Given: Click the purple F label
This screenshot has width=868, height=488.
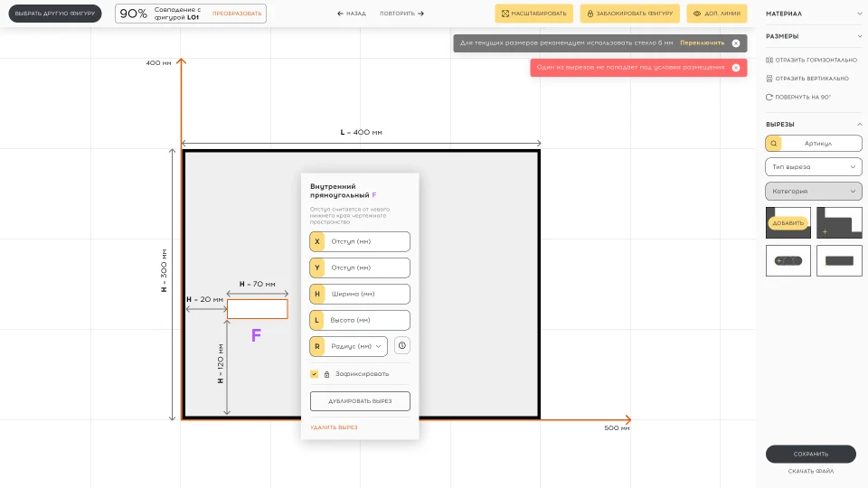Looking at the screenshot, I should pyautogui.click(x=256, y=335).
